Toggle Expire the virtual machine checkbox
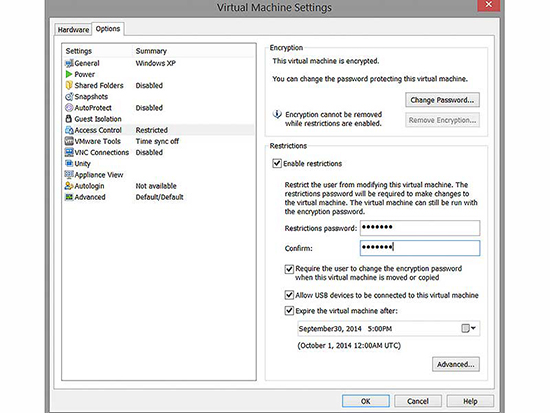 pyautogui.click(x=289, y=311)
